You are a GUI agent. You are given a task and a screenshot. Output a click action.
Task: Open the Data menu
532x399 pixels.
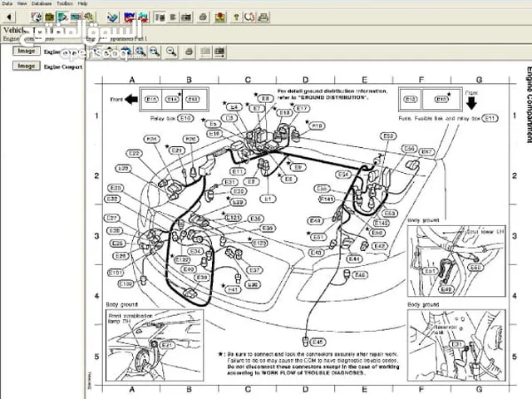pyautogui.click(x=7, y=4)
